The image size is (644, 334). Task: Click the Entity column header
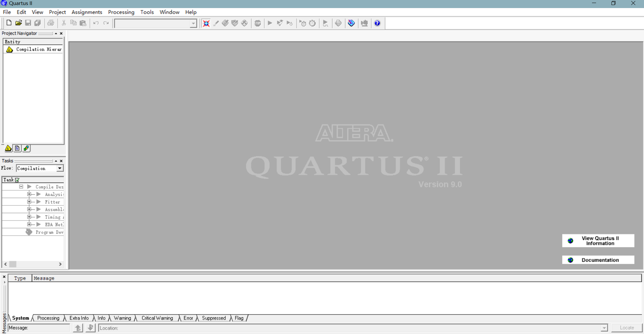(33, 42)
